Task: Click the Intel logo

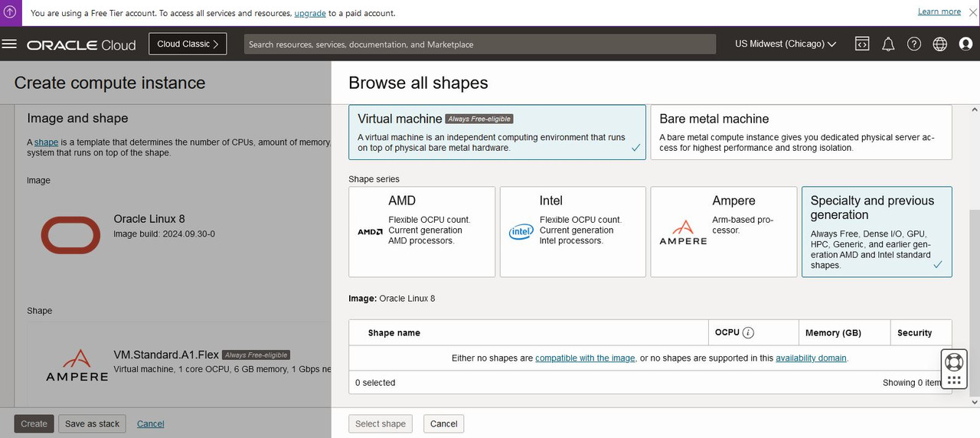Action: click(x=521, y=231)
